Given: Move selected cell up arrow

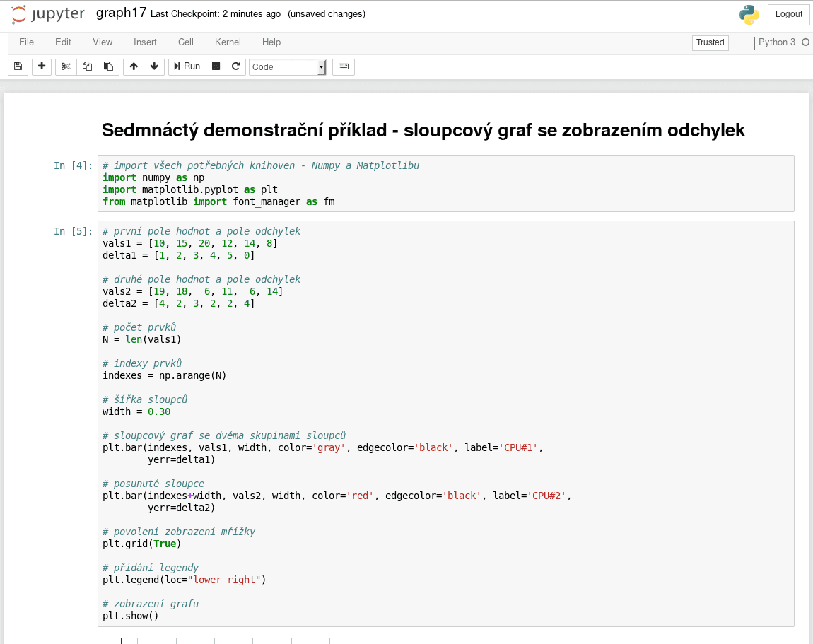Looking at the screenshot, I should coord(133,66).
